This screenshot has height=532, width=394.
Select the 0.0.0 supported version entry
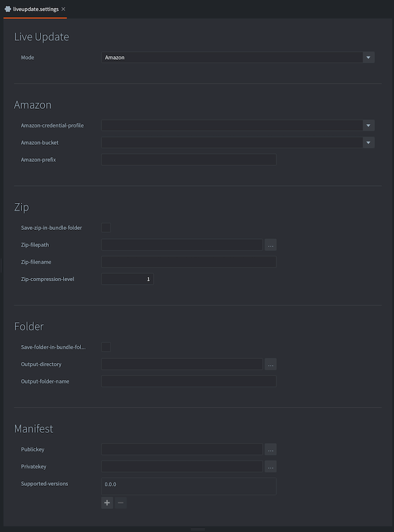pos(189,484)
